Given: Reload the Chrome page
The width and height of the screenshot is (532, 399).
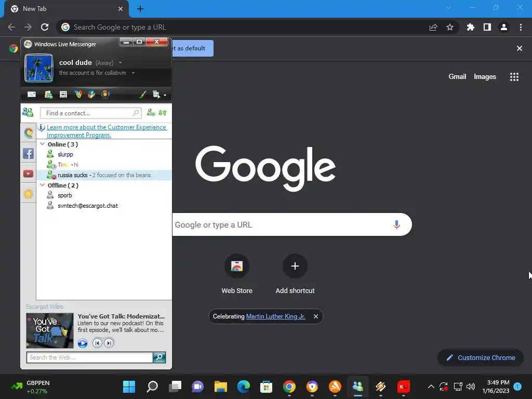Looking at the screenshot, I should tap(45, 27).
